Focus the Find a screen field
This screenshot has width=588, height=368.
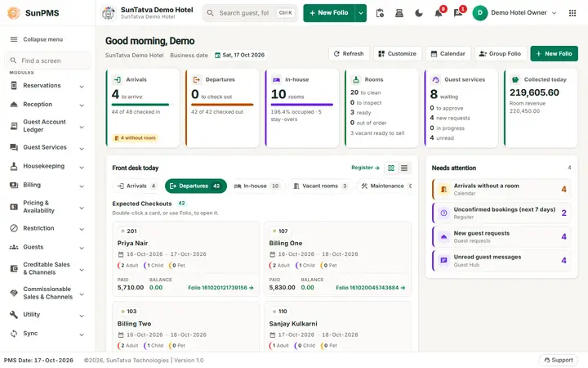coord(47,61)
